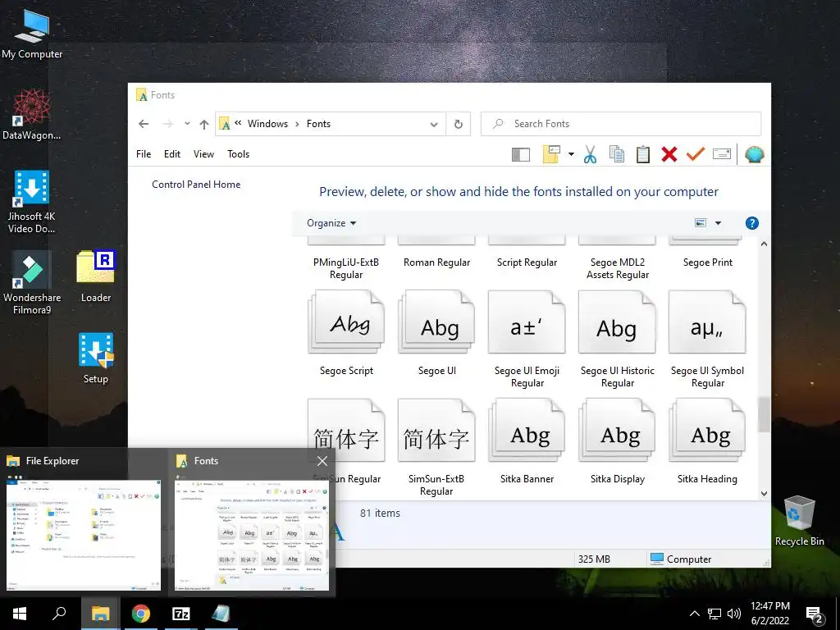
Task: Click the scroll down arrow of font list
Action: 764,493
